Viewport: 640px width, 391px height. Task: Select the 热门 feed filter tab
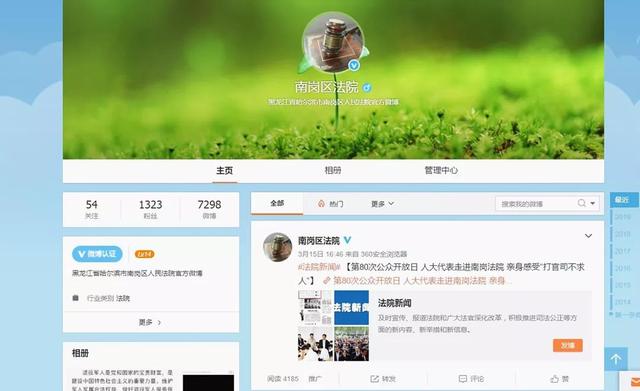point(336,204)
